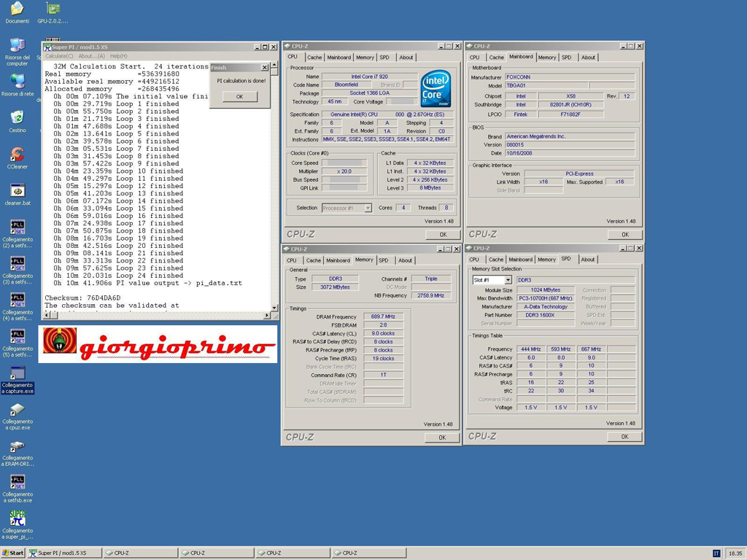Click IT language indicator in tray
747x560 pixels.
[716, 553]
